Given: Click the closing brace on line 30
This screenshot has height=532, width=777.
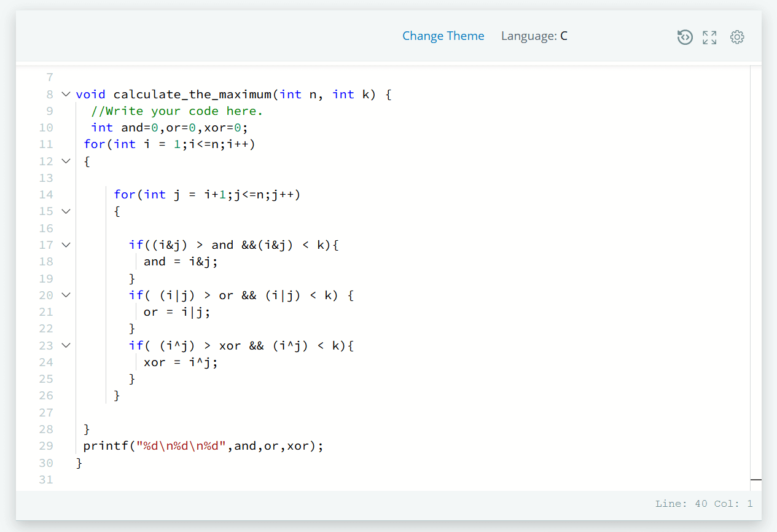Looking at the screenshot, I should [x=79, y=463].
